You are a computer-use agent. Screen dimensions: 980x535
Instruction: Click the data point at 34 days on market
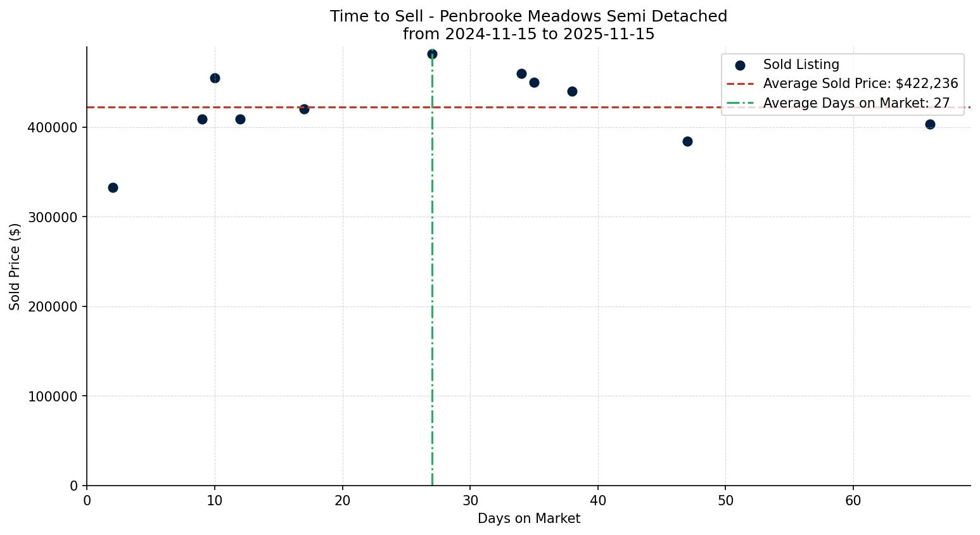[x=521, y=73]
